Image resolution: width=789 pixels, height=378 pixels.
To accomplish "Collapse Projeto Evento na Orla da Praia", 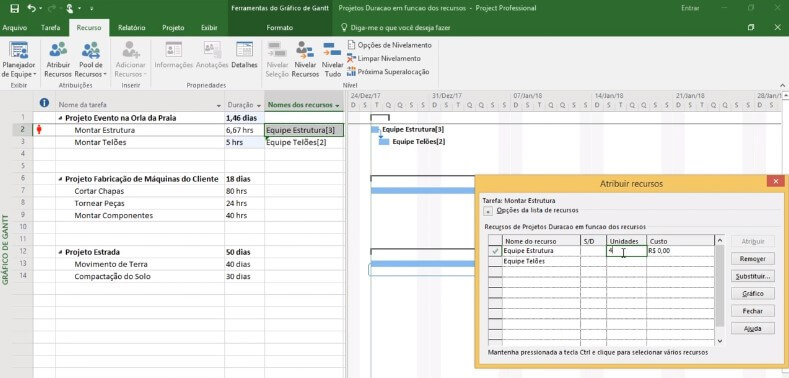I will tap(61, 118).
